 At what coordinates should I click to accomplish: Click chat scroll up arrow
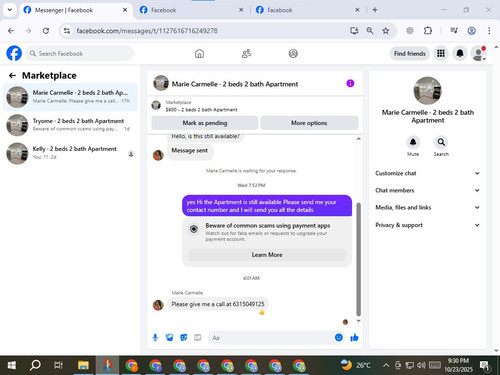[359, 139]
